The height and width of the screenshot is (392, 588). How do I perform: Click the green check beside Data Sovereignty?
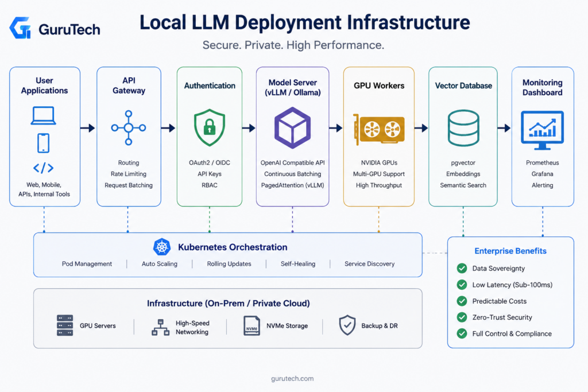462,269
